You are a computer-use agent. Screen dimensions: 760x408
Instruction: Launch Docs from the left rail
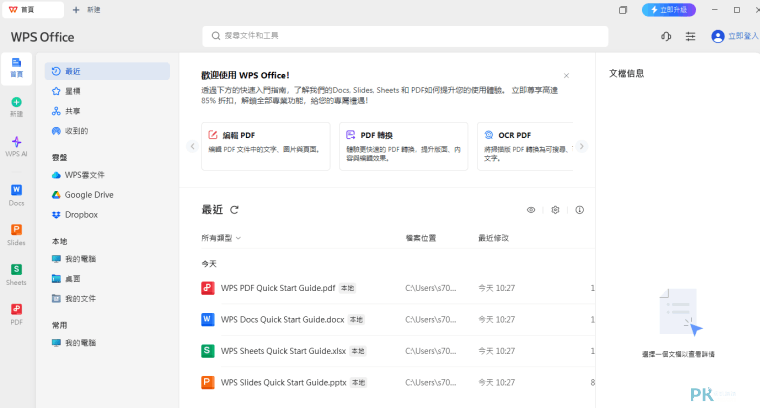point(16,194)
